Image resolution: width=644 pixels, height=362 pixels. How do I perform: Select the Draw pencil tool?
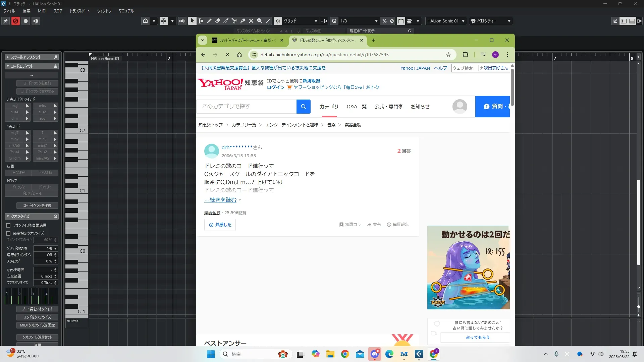(209, 21)
